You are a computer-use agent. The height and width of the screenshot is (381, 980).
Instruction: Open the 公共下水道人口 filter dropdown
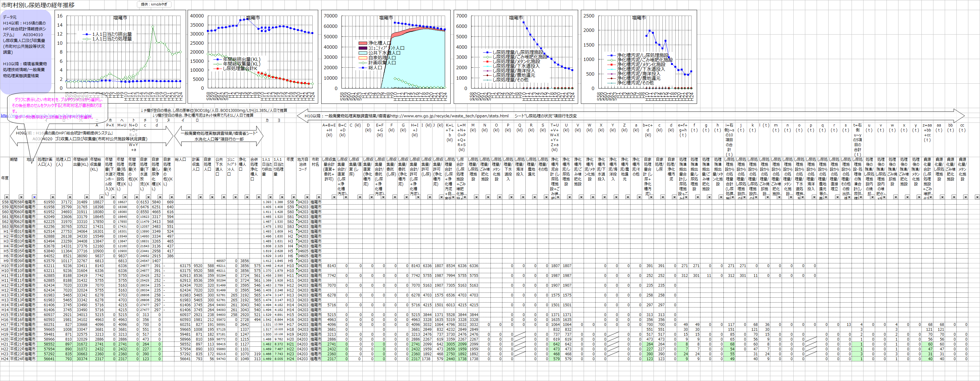point(224,197)
